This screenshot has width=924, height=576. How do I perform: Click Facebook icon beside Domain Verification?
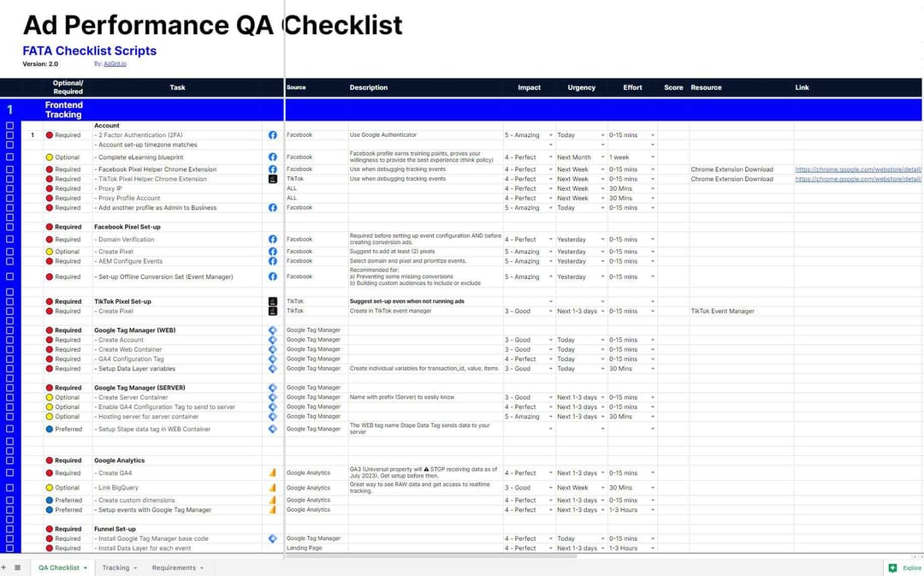pyautogui.click(x=272, y=240)
